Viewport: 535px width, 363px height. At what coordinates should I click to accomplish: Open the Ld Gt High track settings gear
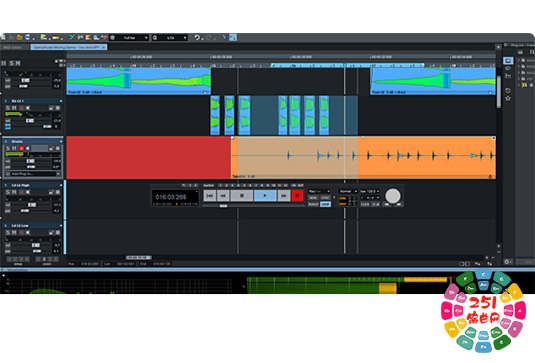[x=58, y=192]
